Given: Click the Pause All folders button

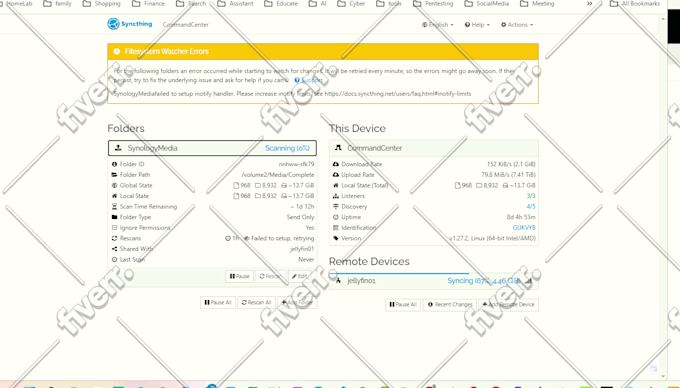Looking at the screenshot, I should click(x=218, y=303).
